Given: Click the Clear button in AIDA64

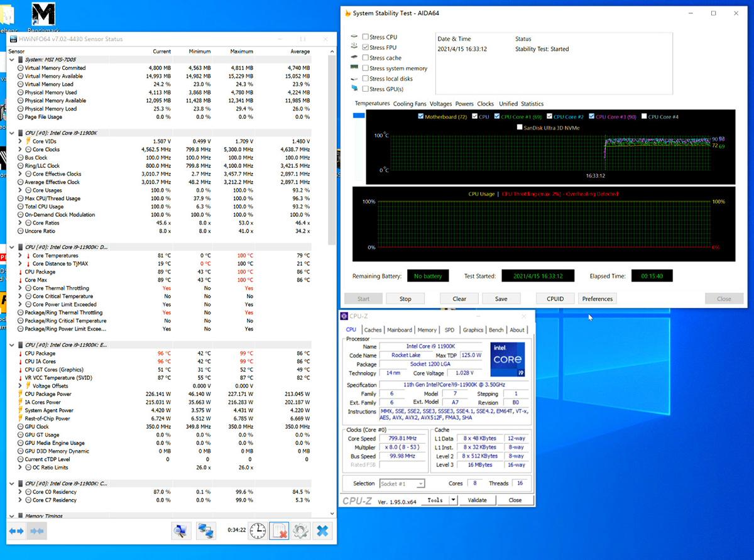Looking at the screenshot, I should pyautogui.click(x=459, y=299).
